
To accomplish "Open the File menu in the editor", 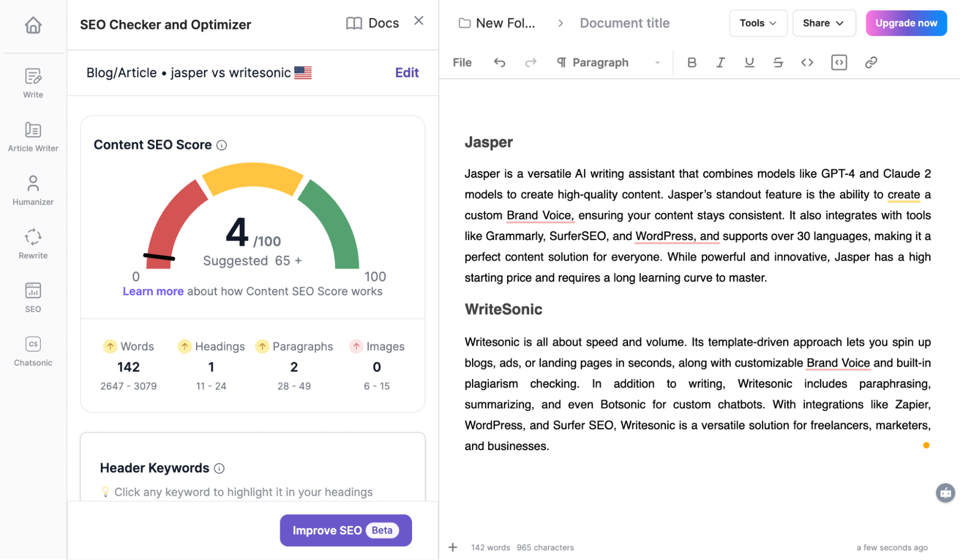I will (462, 62).
